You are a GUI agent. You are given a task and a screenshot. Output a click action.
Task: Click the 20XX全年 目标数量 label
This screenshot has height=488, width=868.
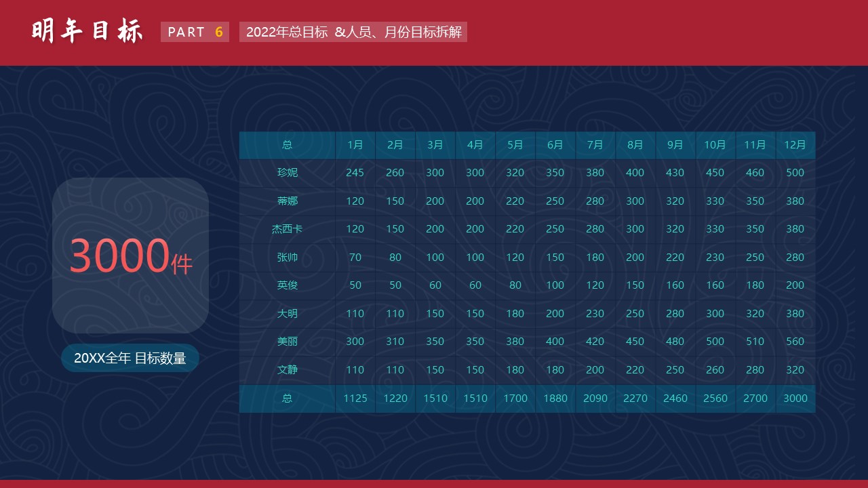coord(130,358)
